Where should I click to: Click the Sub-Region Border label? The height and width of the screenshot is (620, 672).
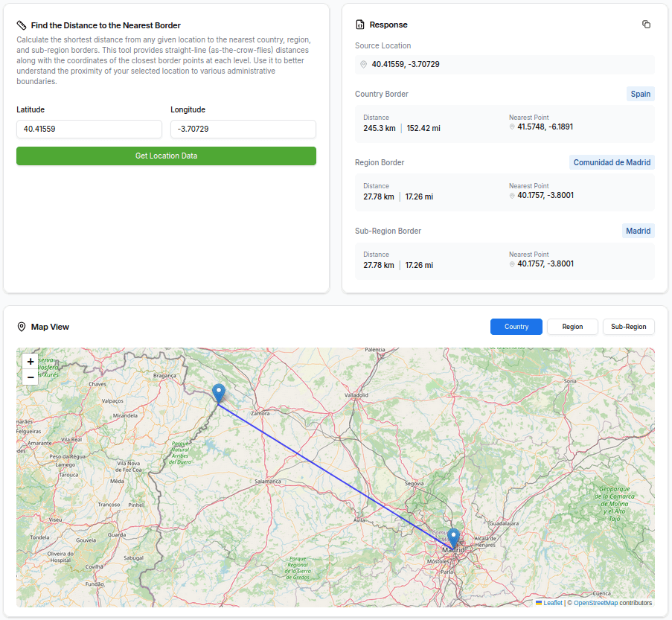pos(388,231)
